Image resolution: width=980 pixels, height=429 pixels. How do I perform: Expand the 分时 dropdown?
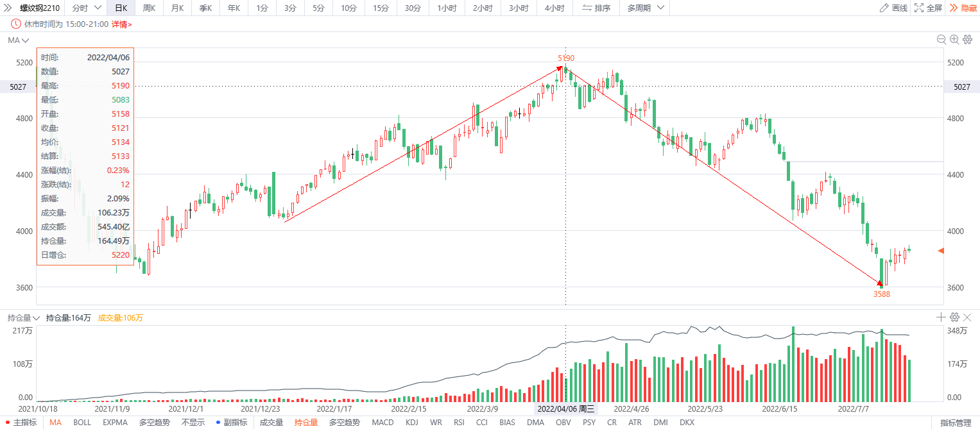tap(86, 8)
